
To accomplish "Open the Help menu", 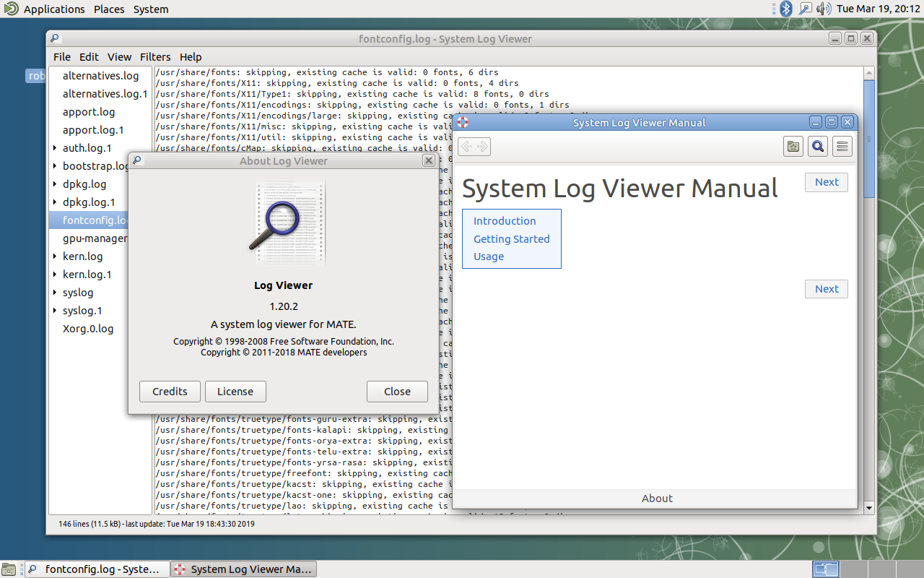I will 191,56.
